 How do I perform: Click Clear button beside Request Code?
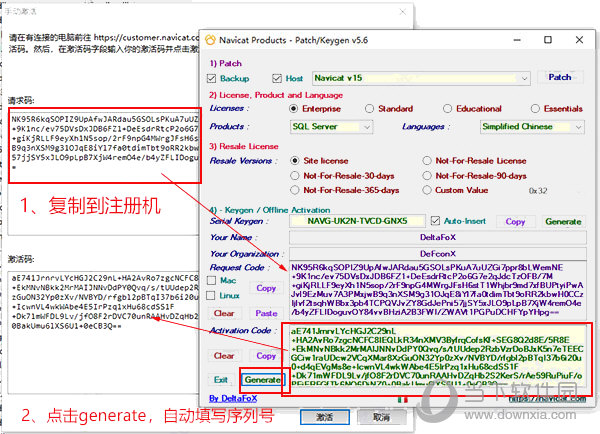tap(224, 313)
